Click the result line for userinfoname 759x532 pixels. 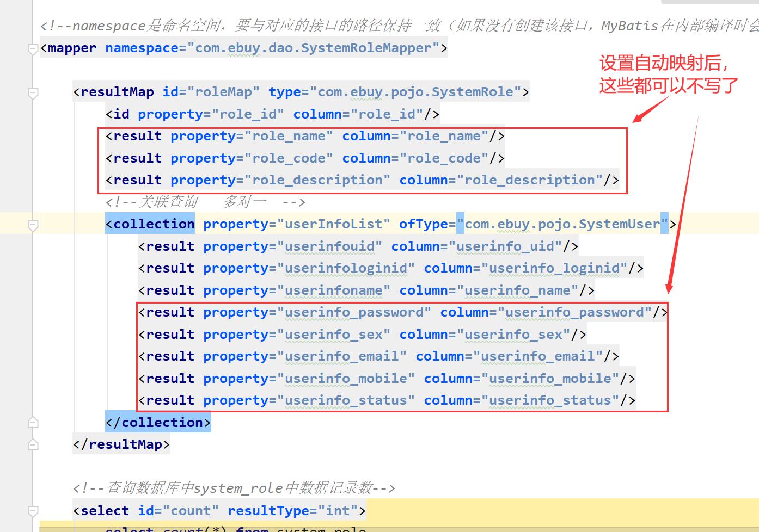[x=366, y=290]
